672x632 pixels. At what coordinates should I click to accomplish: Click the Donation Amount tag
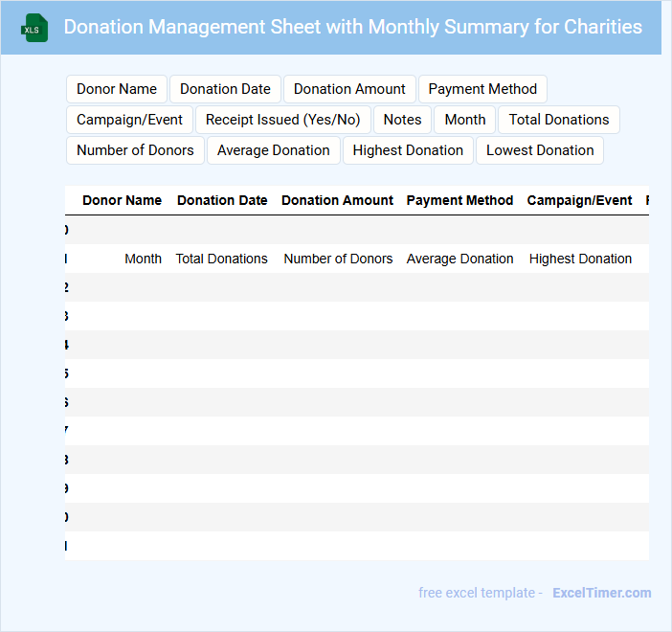(349, 89)
